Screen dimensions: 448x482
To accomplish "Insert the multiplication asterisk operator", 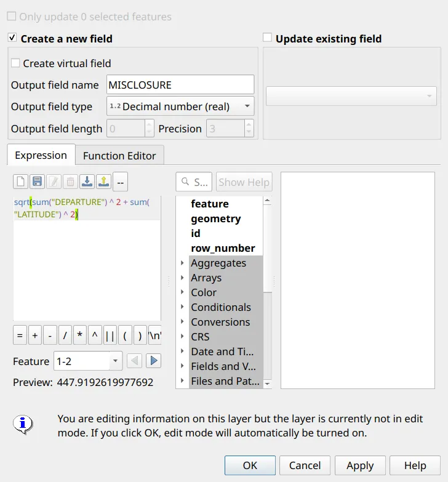I will point(80,335).
